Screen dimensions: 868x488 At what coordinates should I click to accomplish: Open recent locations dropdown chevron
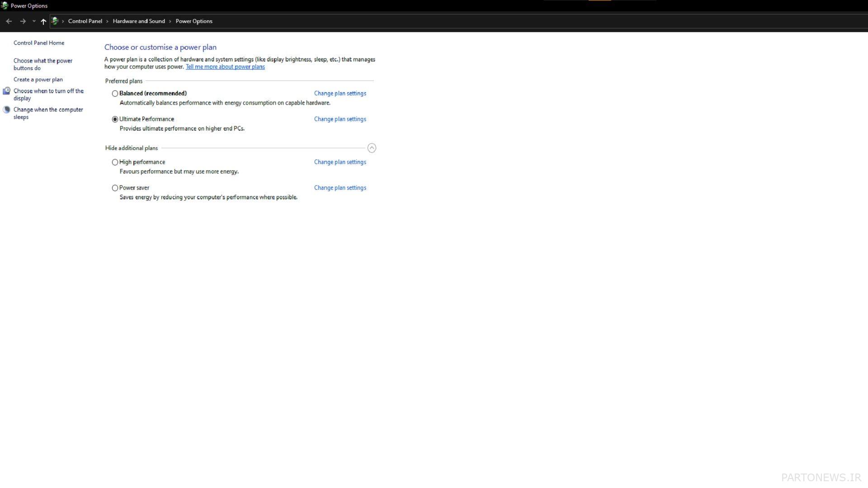[x=34, y=21]
